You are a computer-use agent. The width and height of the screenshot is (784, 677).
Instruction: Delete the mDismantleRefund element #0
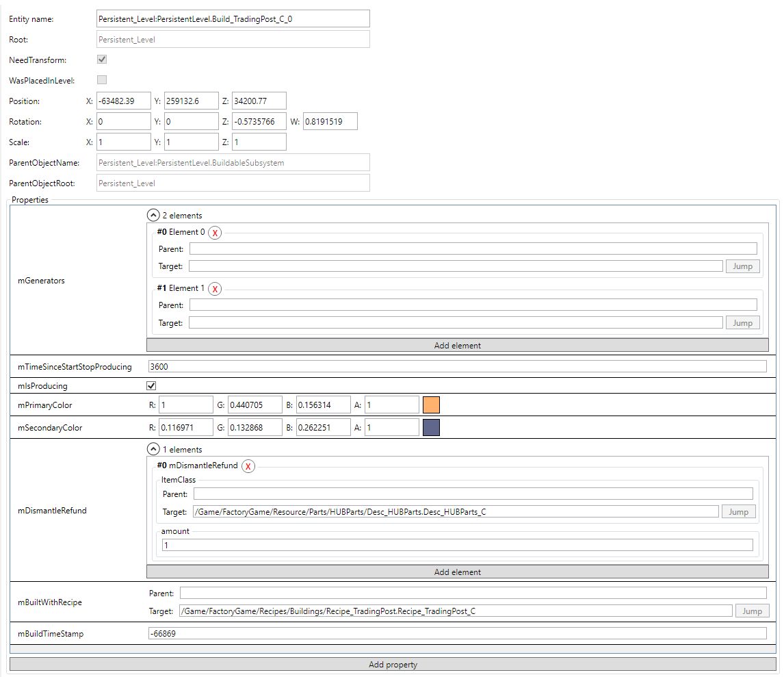pos(248,466)
